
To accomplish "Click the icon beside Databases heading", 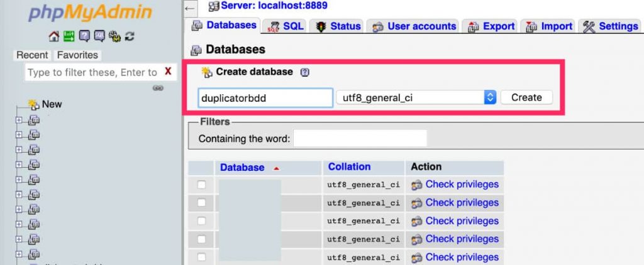I will [196, 50].
